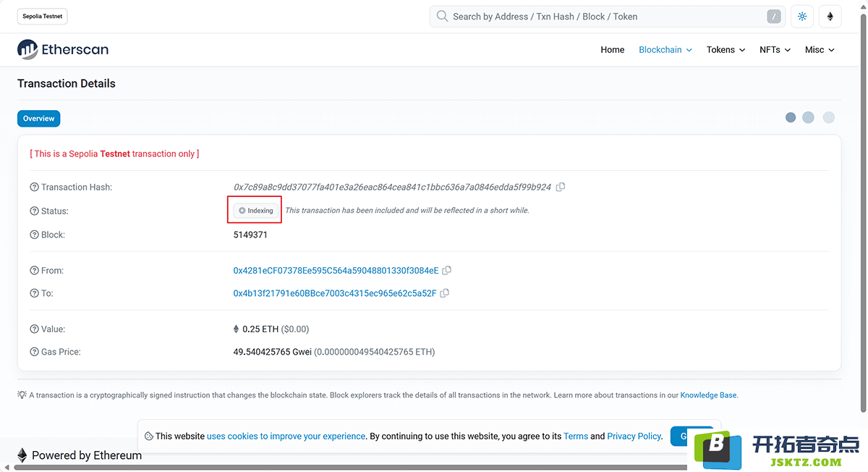Expand the Misc menu

pos(820,50)
